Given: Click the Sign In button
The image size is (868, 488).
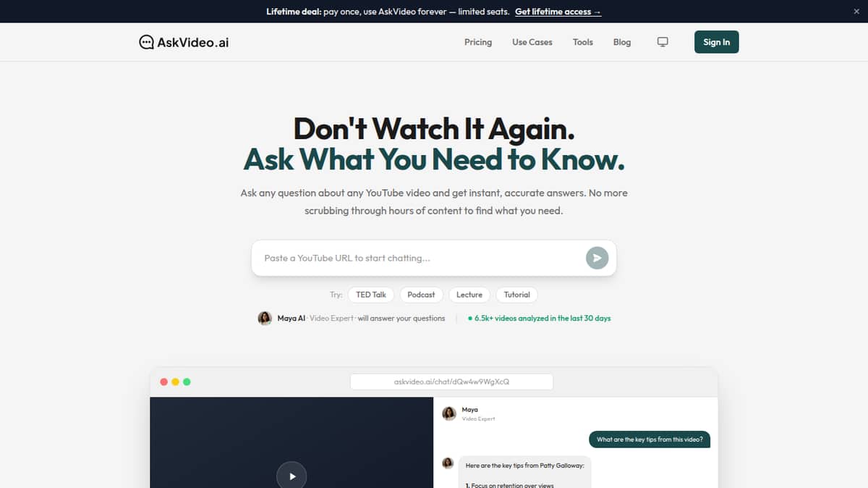Looking at the screenshot, I should pos(717,42).
